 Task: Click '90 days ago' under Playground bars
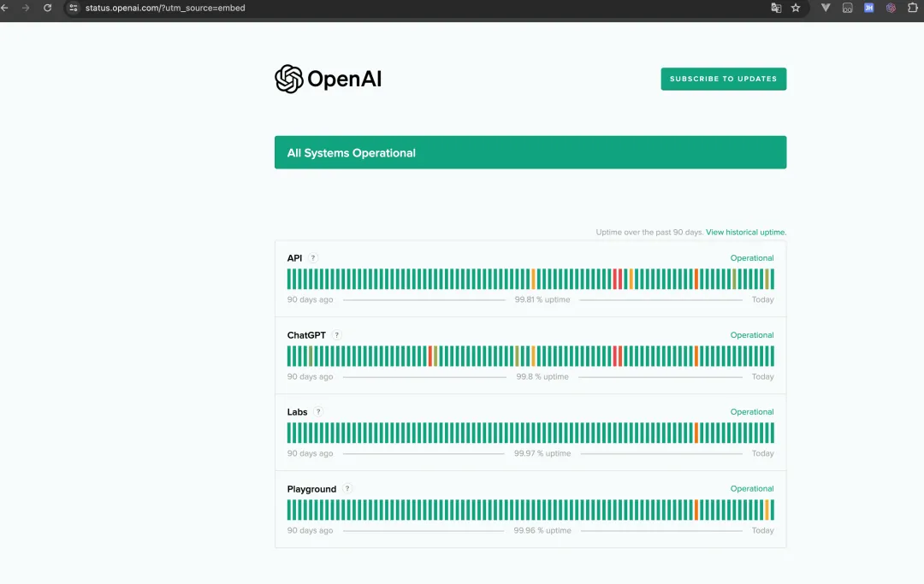click(310, 530)
